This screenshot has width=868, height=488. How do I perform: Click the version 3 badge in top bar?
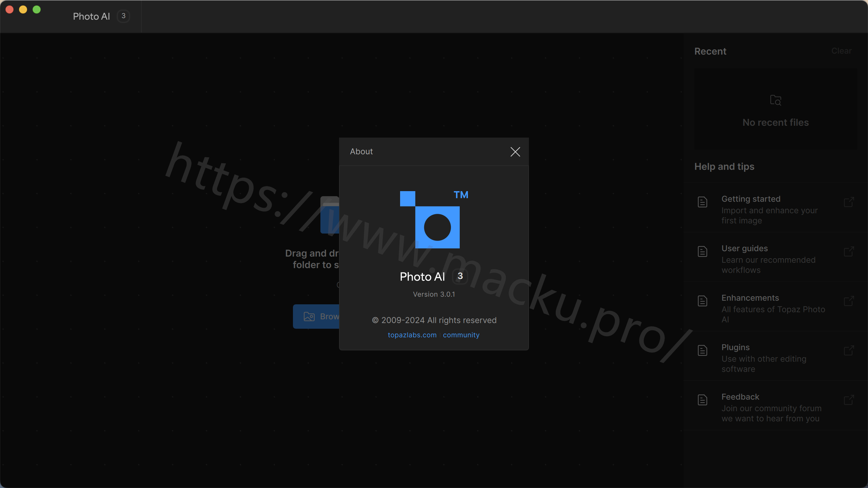[x=123, y=16]
